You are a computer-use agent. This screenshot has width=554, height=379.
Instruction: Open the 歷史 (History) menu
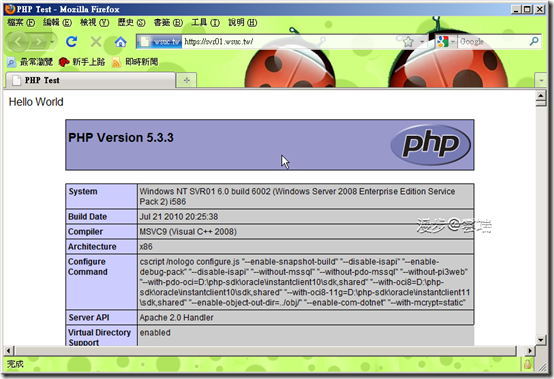tap(131, 23)
